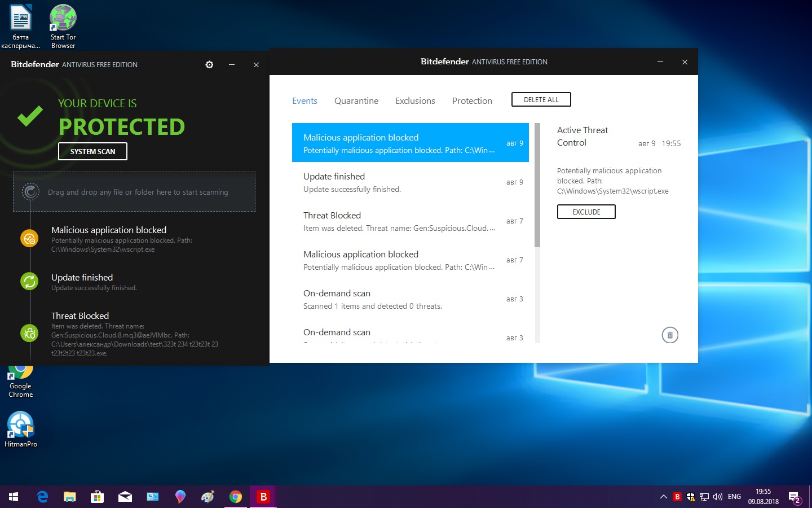Viewport: 812px width, 508px height.
Task: Click the EXCLUDE button
Action: (x=586, y=212)
